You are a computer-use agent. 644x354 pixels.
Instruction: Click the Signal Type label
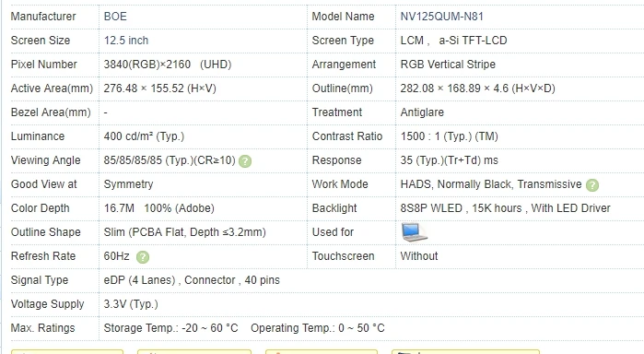click(x=40, y=280)
